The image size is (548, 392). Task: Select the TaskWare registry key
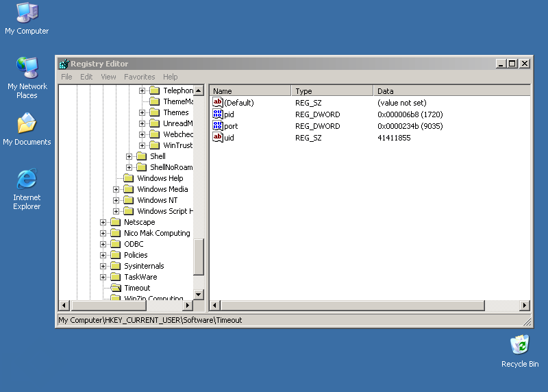pos(140,277)
